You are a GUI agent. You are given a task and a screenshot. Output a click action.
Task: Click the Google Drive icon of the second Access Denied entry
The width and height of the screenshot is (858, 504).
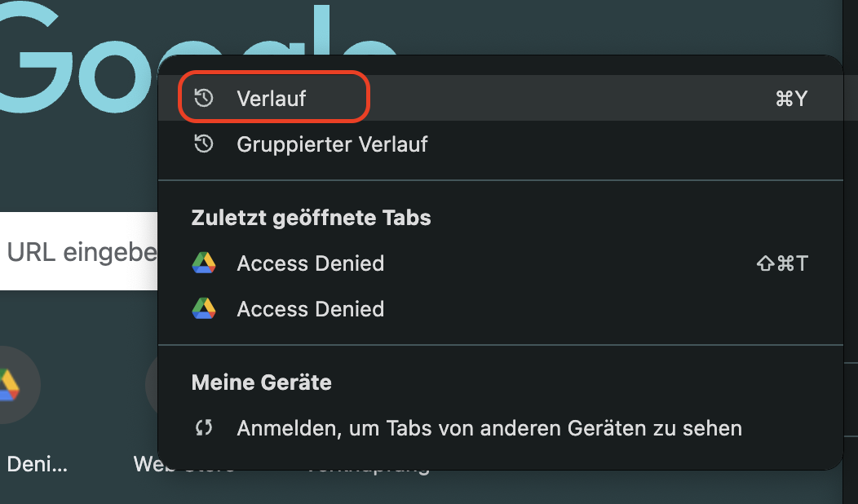click(204, 308)
